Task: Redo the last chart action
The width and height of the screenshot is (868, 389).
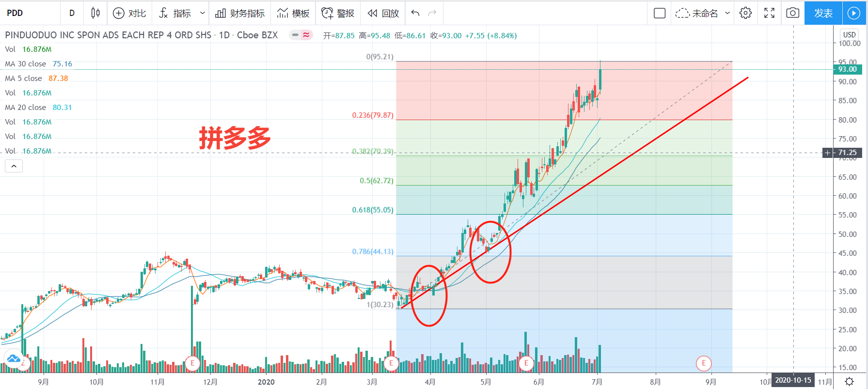Action: click(432, 13)
